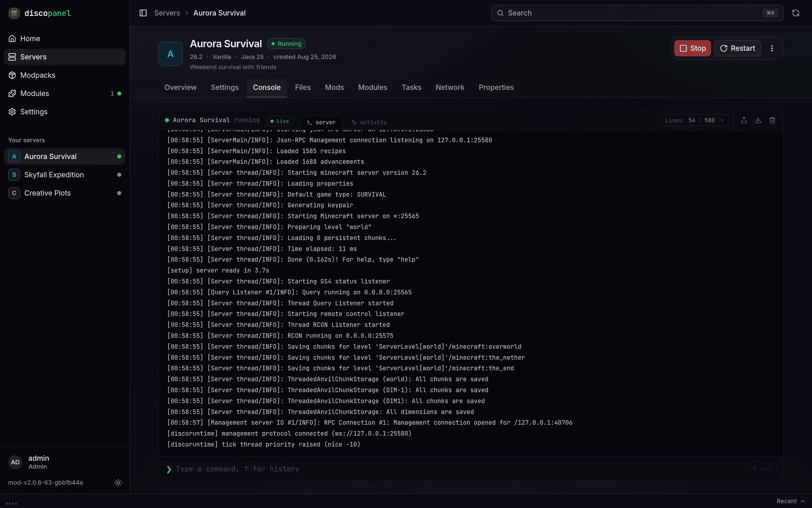Switch to the Settings tab
The height and width of the screenshot is (508, 812).
(225, 88)
